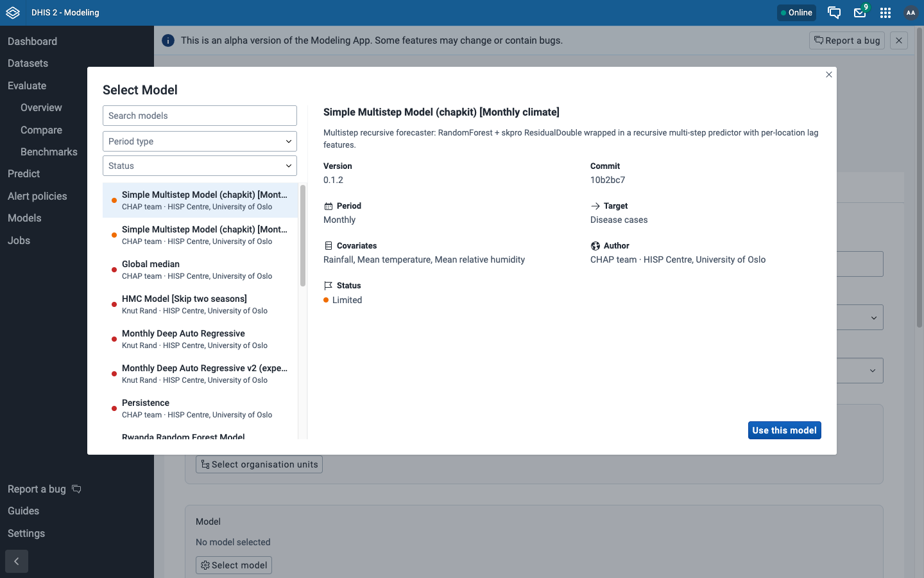Open the Compare sub-item
The width and height of the screenshot is (924, 578).
click(41, 130)
